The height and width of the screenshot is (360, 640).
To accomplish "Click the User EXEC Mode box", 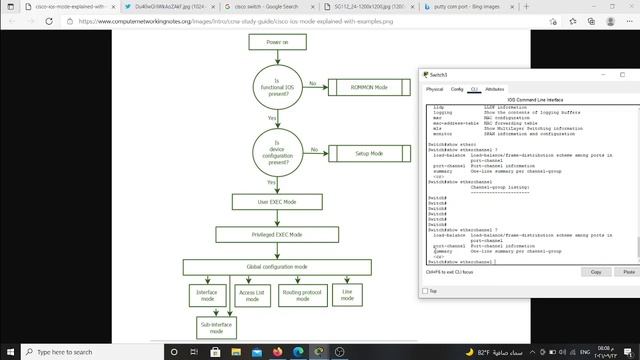I will coord(277,202).
